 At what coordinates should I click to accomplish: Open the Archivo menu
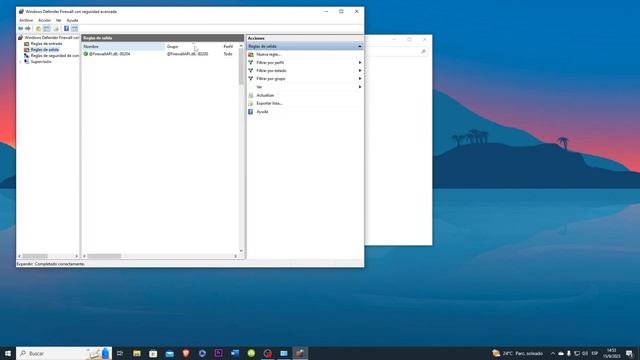pyautogui.click(x=26, y=20)
